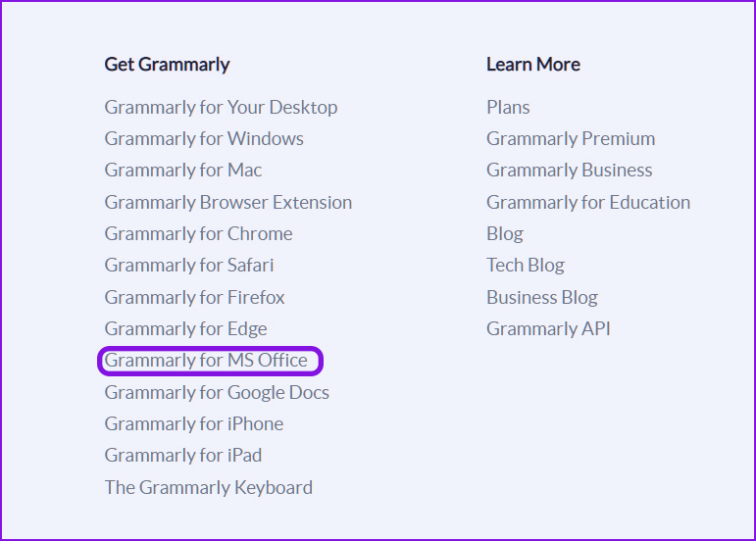756x541 pixels.
Task: Select Grammarly Browser Extension link
Action: click(x=228, y=202)
